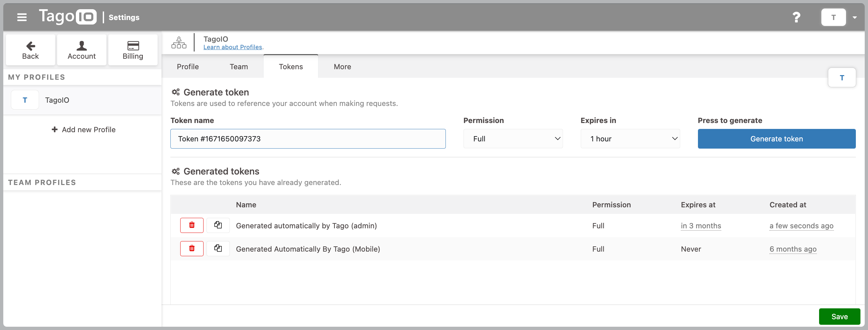Screen dimensions: 868x330
Task: Click 'Generated Automatically By Tago (Mobile)' name
Action: pos(308,249)
